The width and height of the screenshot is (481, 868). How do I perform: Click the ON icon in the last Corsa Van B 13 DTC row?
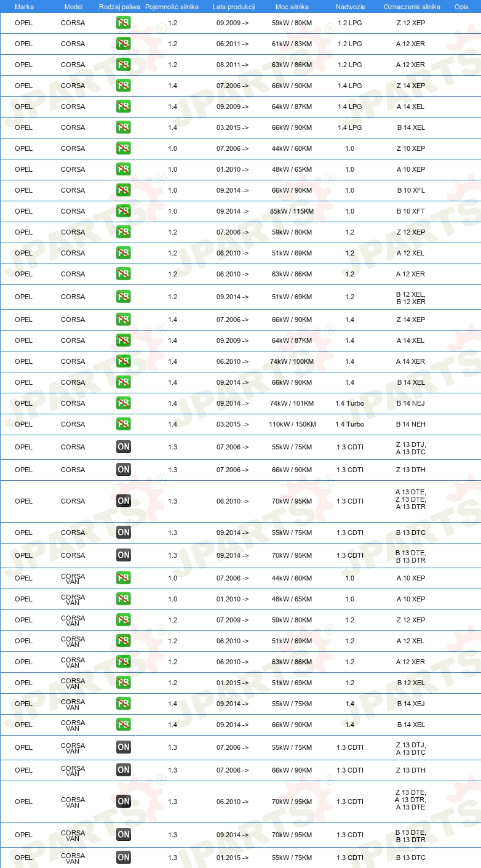(x=124, y=858)
